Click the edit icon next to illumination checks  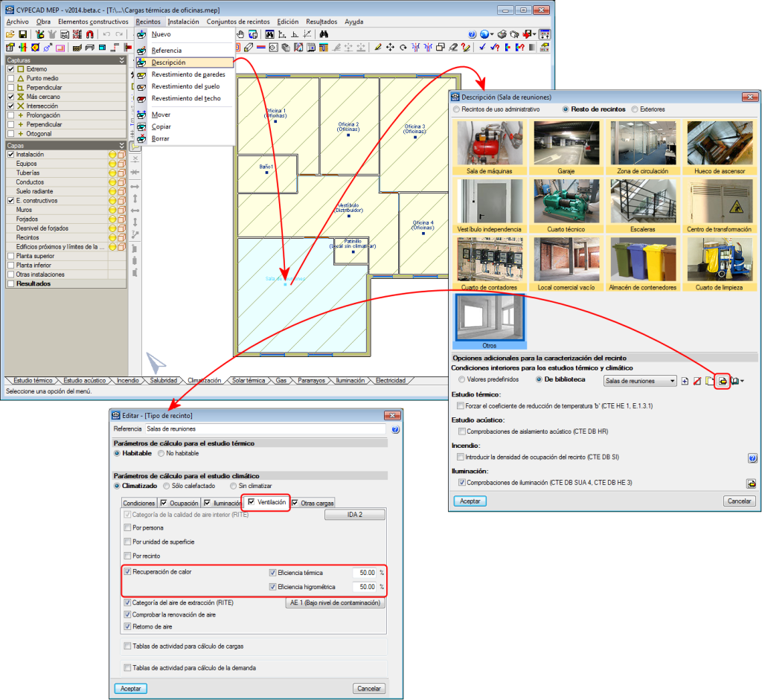pyautogui.click(x=752, y=484)
